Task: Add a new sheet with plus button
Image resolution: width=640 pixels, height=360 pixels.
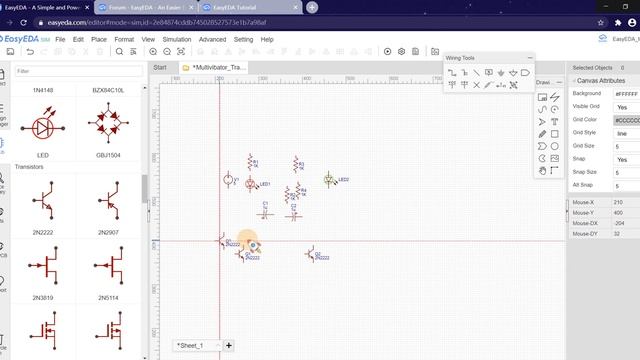Action: tap(229, 346)
